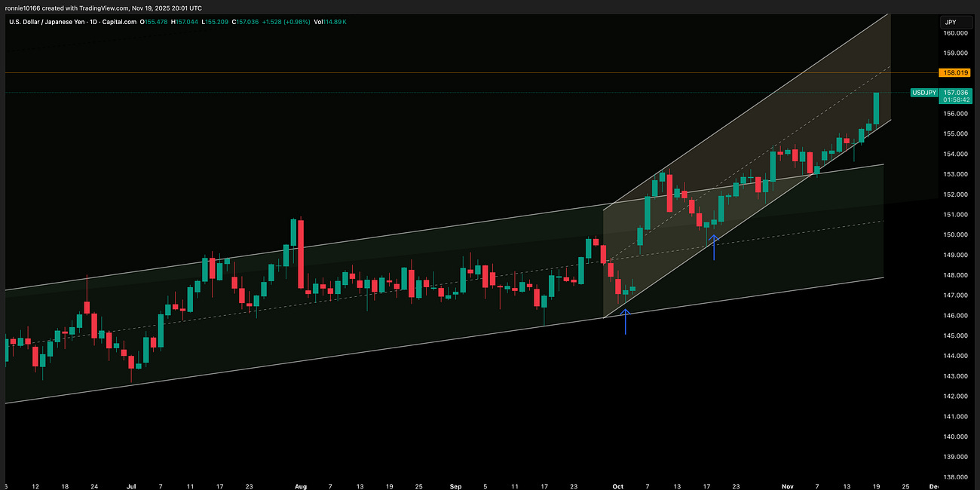Click the orange horizontal line at 158.019
Image resolution: width=980 pixels, height=490 pixels.
pyautogui.click(x=452, y=72)
